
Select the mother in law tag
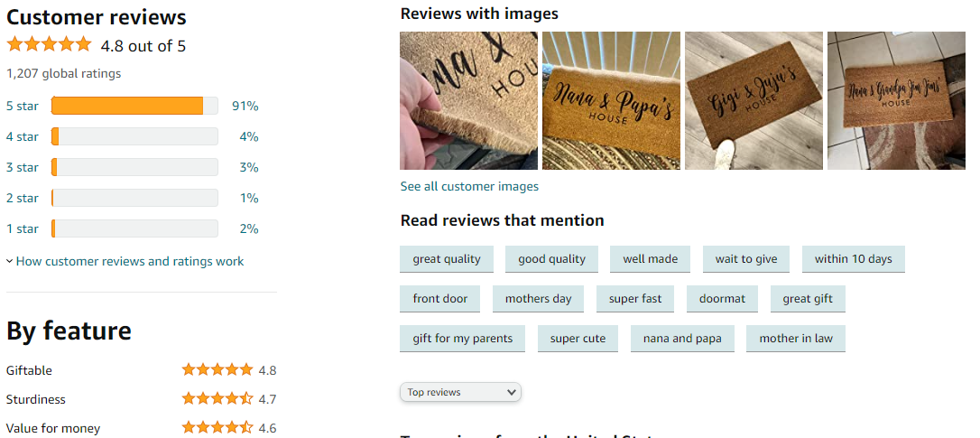pos(796,339)
